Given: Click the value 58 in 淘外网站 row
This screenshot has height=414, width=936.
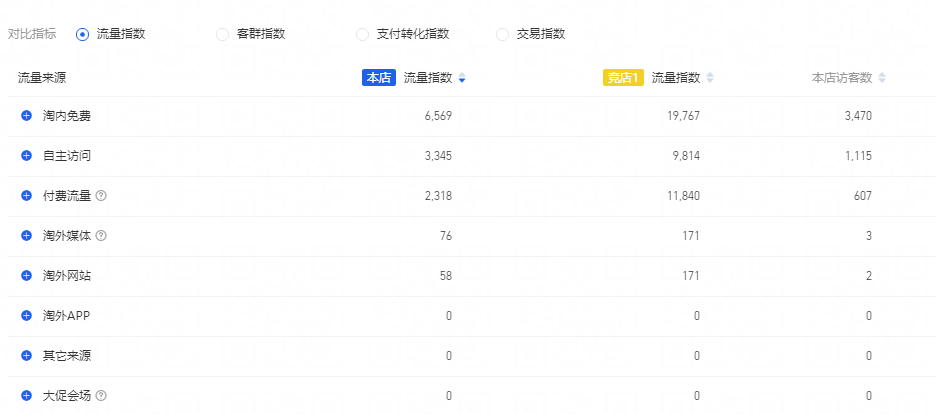Looking at the screenshot, I should point(446,276).
